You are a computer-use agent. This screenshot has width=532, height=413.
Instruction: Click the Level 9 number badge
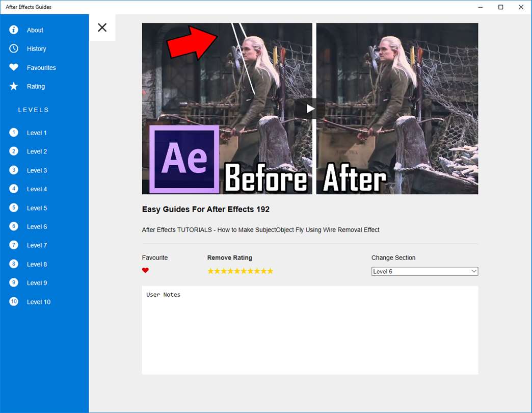(x=14, y=282)
